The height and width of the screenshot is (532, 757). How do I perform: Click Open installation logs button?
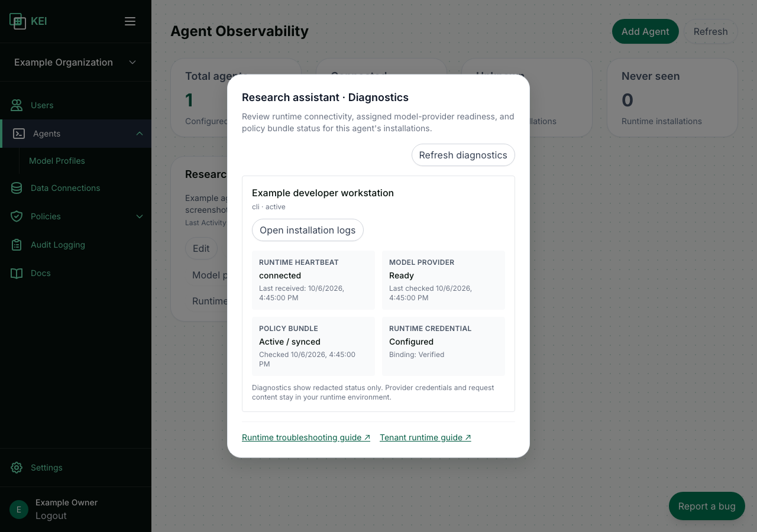click(308, 230)
